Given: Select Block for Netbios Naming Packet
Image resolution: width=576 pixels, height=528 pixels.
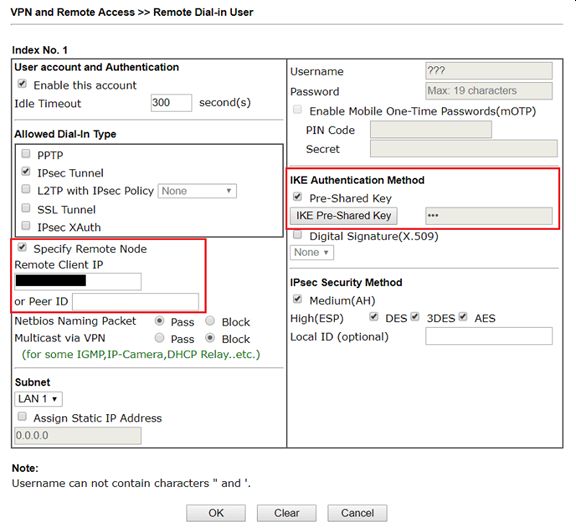Looking at the screenshot, I should coord(210,321).
